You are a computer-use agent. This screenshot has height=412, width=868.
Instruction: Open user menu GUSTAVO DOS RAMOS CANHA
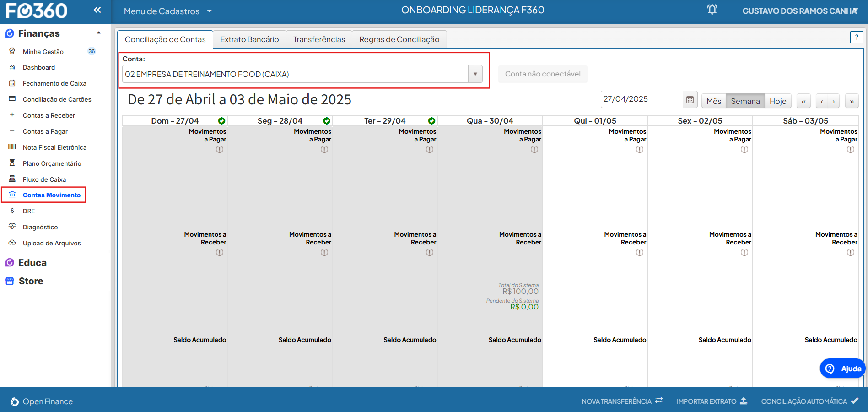(800, 11)
